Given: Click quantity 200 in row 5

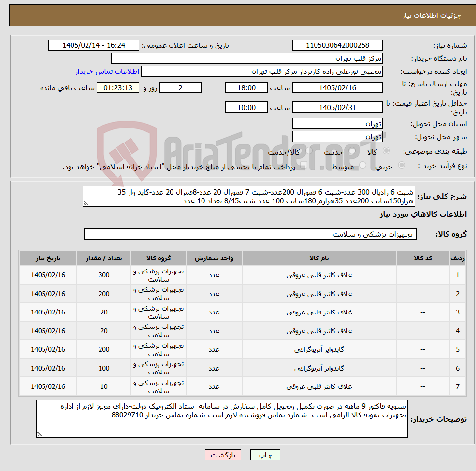Looking at the screenshot, I should pyautogui.click(x=104, y=350).
